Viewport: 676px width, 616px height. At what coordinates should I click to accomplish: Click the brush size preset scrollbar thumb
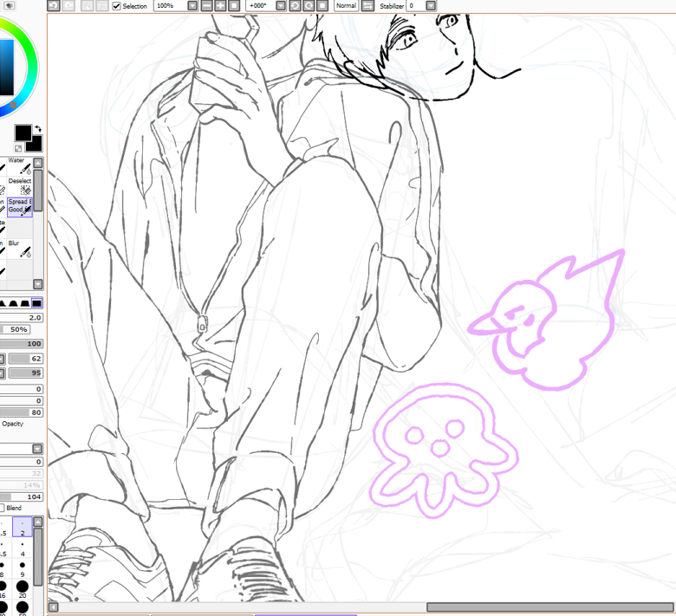click(38, 557)
